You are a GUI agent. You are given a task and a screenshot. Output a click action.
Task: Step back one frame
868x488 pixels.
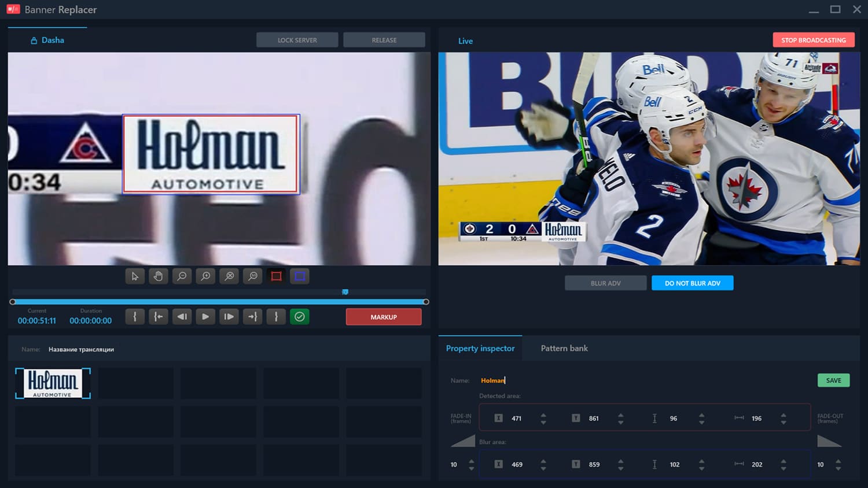[182, 317]
